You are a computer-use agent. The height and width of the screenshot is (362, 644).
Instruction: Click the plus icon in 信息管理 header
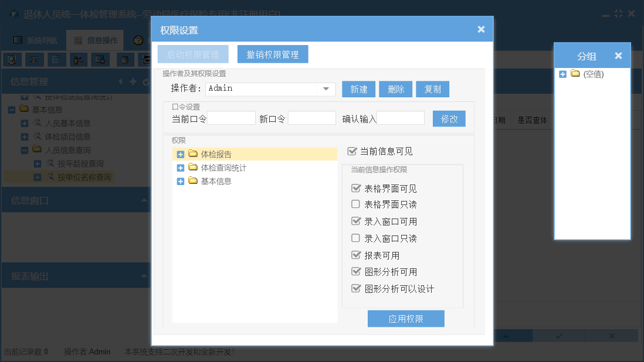click(x=133, y=81)
